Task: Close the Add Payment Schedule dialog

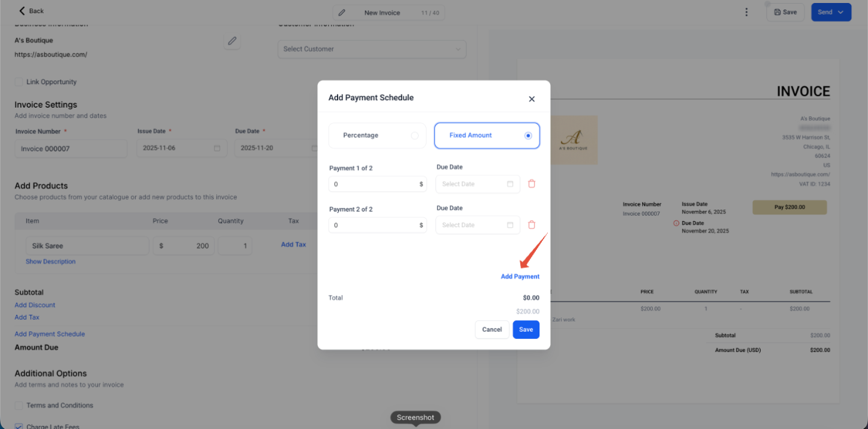Action: coord(532,99)
